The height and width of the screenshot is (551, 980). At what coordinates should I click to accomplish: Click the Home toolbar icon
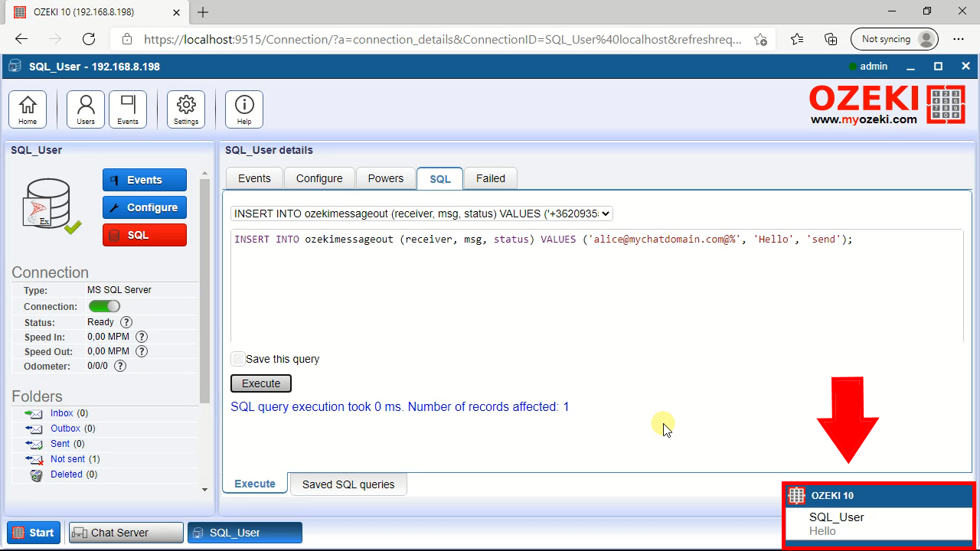click(28, 109)
